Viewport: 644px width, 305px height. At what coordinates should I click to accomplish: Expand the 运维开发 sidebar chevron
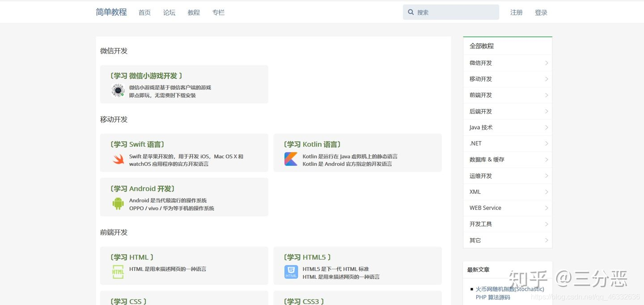(547, 176)
